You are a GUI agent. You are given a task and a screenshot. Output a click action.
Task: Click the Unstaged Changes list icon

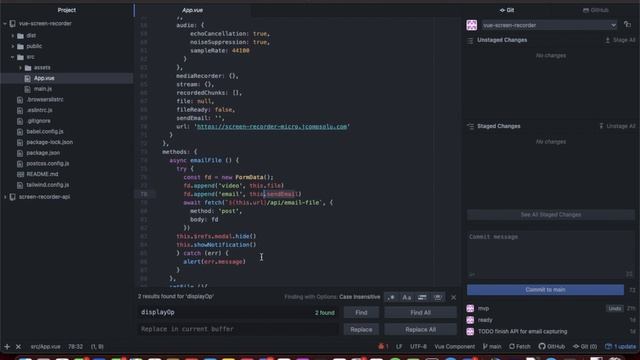(x=470, y=40)
